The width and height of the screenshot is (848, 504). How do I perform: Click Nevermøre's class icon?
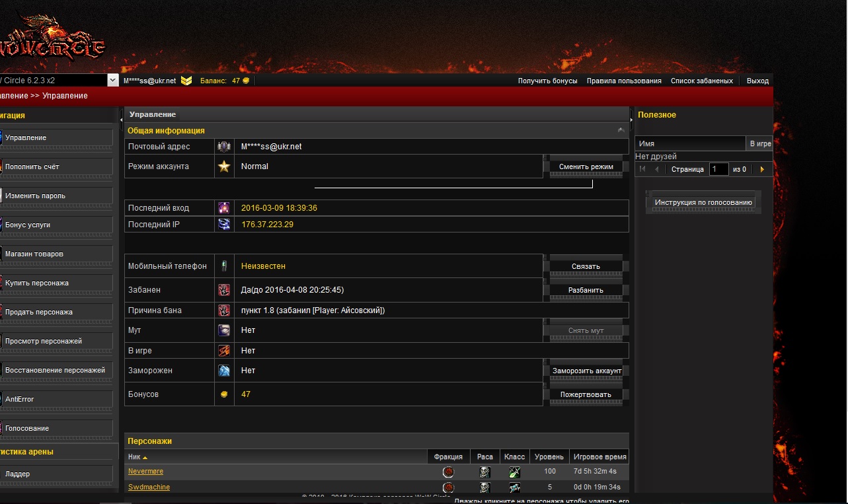514,472
